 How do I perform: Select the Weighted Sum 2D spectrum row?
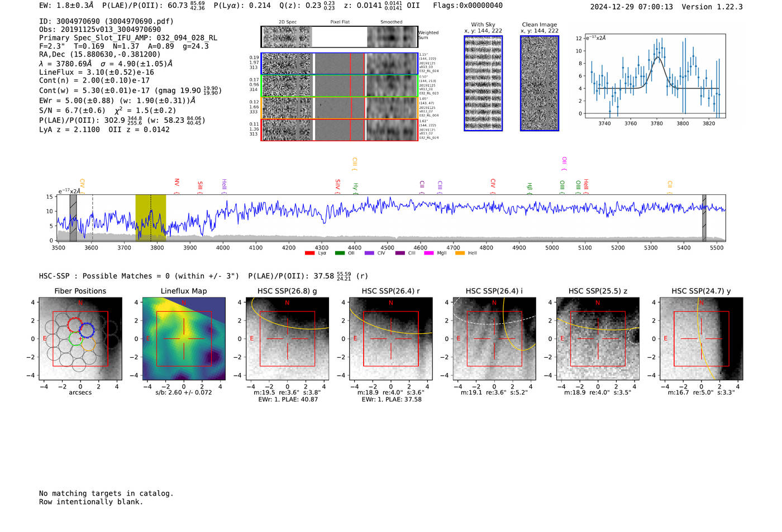(x=339, y=37)
